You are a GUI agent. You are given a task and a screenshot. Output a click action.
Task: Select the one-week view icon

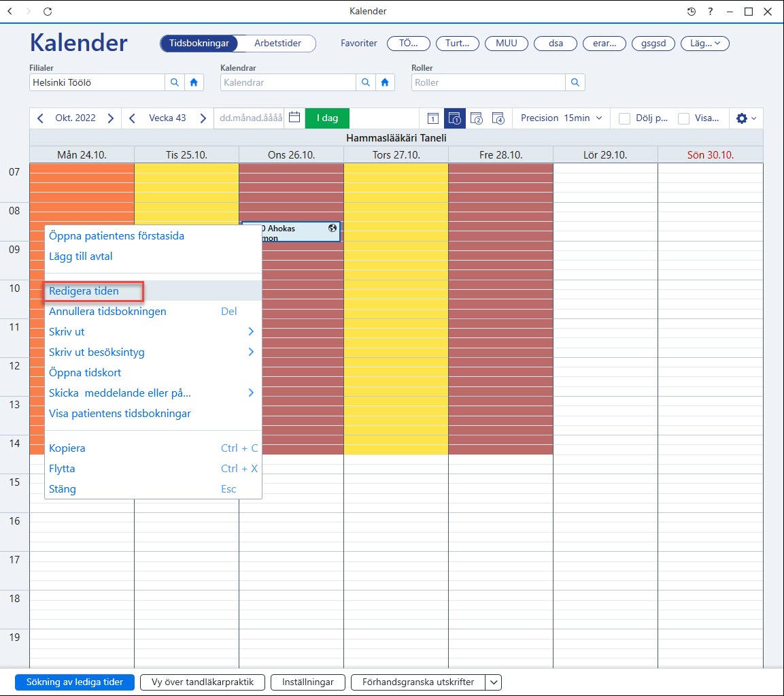(454, 118)
